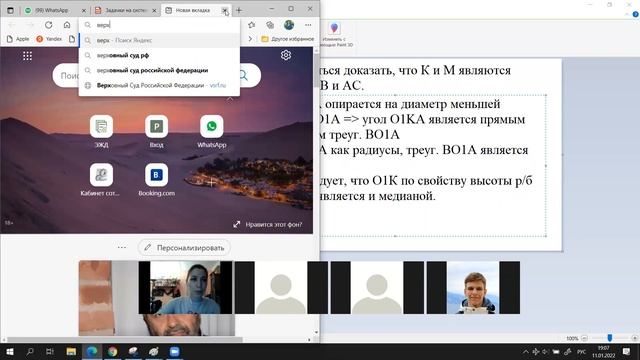
Task: Open the Favorites star icon in Edge
Action: coord(251,25)
